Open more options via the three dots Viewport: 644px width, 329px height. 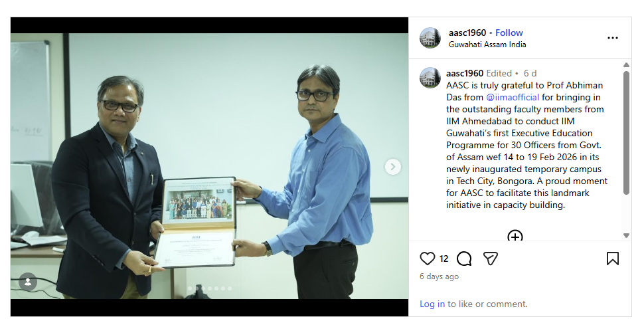(x=612, y=38)
